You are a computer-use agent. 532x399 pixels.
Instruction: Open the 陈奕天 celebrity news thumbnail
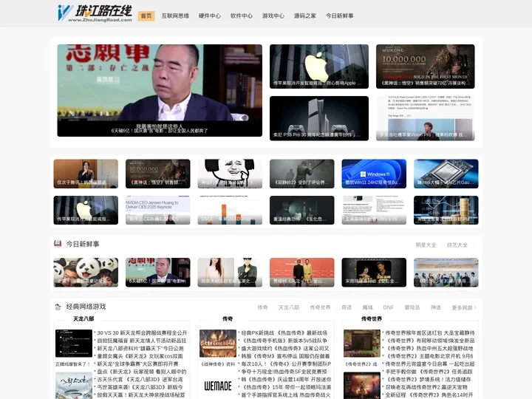230,273
